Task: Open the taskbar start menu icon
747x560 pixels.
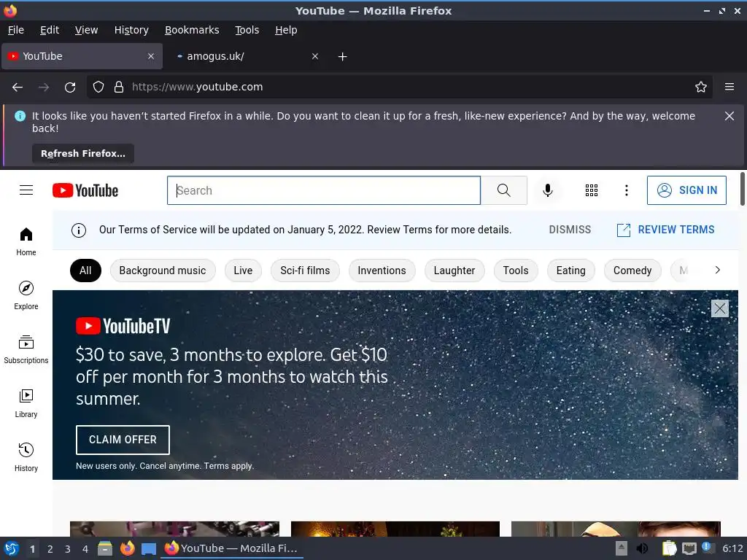Action: click(x=12, y=548)
